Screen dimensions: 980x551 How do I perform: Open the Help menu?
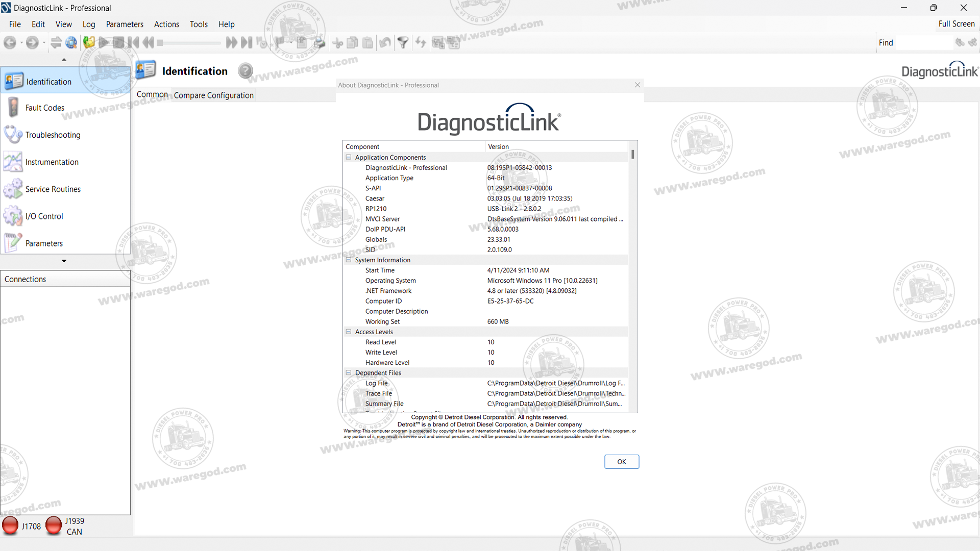tap(227, 24)
